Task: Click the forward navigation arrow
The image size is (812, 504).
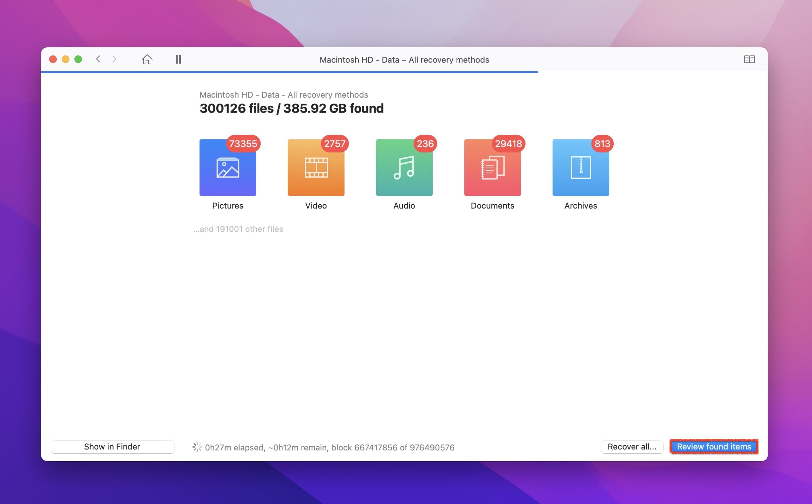Action: pyautogui.click(x=114, y=59)
